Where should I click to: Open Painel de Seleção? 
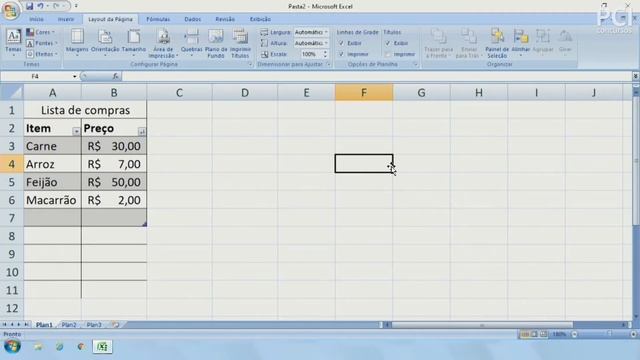click(497, 43)
